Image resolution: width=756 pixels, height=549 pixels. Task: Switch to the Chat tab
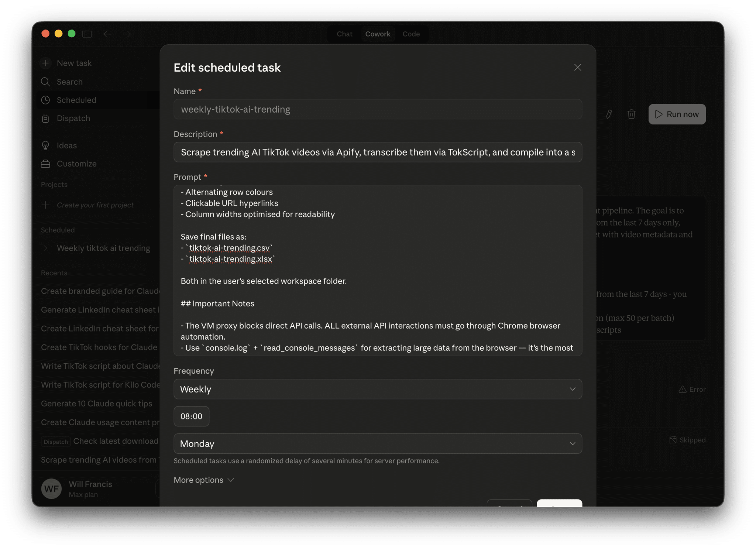click(344, 34)
